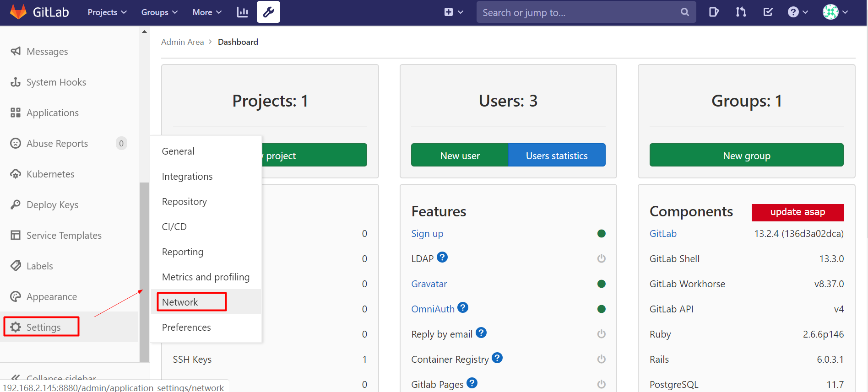The width and height of the screenshot is (868, 392).
Task: Click the New user button
Action: tap(460, 156)
